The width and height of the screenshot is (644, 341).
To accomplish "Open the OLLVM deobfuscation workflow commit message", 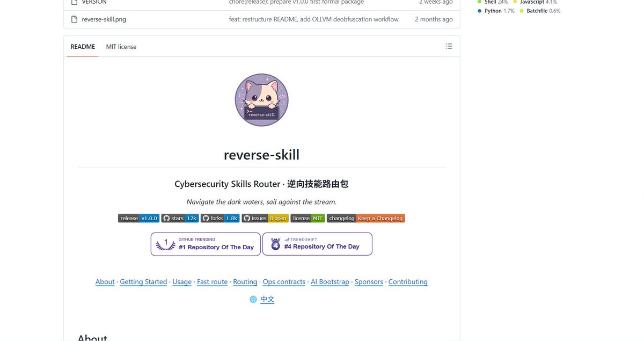I will coord(314,19).
